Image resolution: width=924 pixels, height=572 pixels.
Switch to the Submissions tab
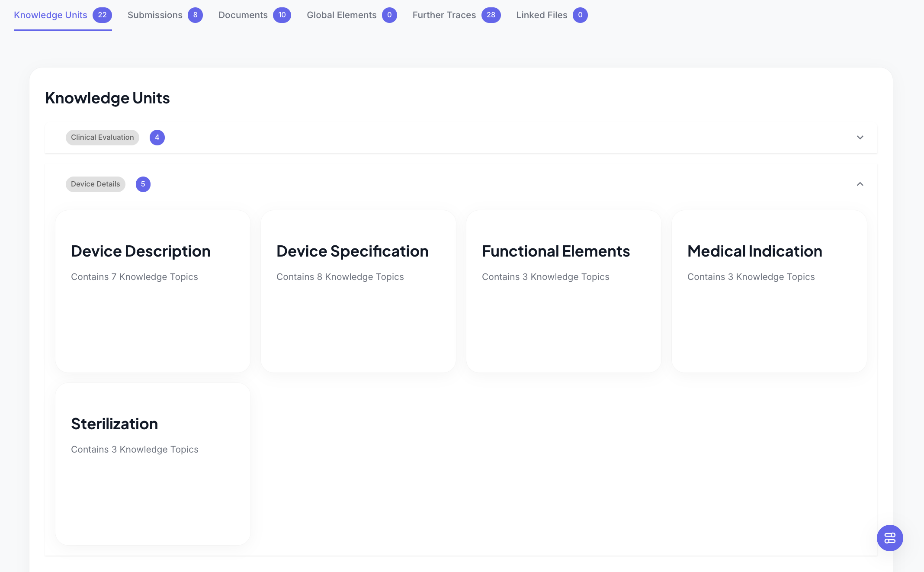tap(155, 15)
